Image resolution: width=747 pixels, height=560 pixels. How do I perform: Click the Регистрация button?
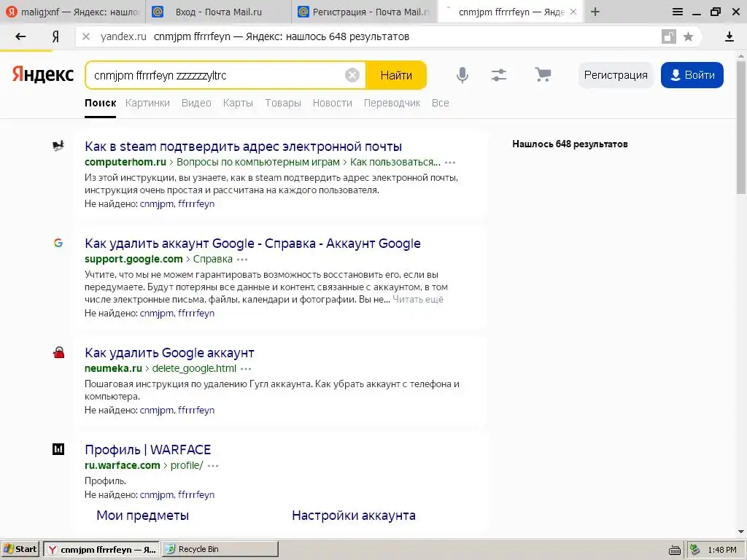click(x=616, y=75)
